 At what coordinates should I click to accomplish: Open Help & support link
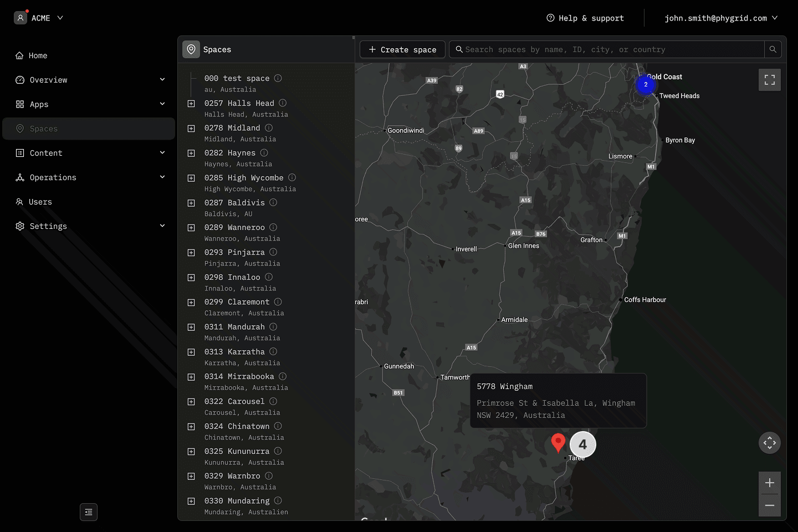pos(585,18)
